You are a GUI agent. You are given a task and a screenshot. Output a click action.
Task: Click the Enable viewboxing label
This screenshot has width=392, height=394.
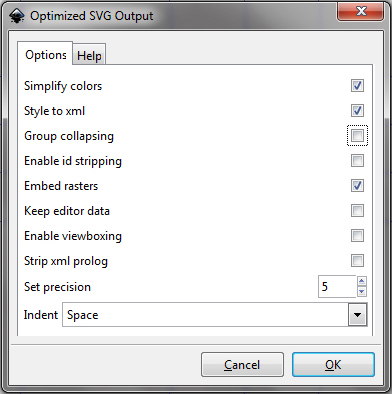(x=73, y=236)
